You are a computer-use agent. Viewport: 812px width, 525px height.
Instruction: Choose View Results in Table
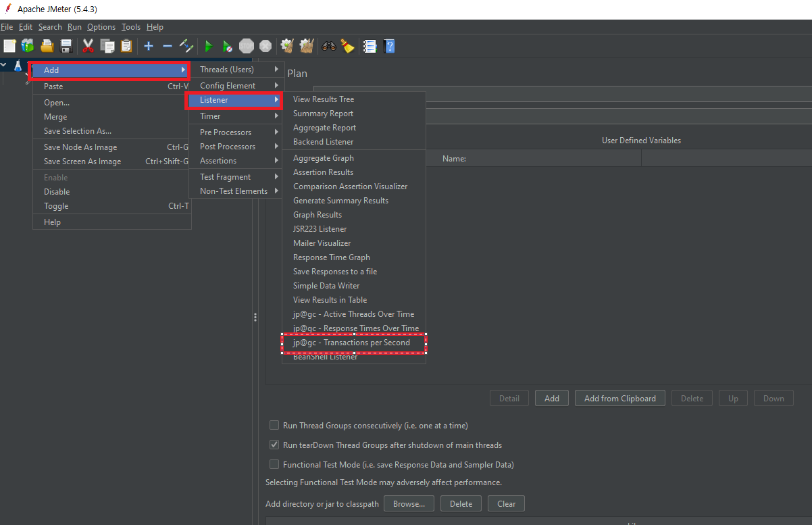pyautogui.click(x=354, y=300)
